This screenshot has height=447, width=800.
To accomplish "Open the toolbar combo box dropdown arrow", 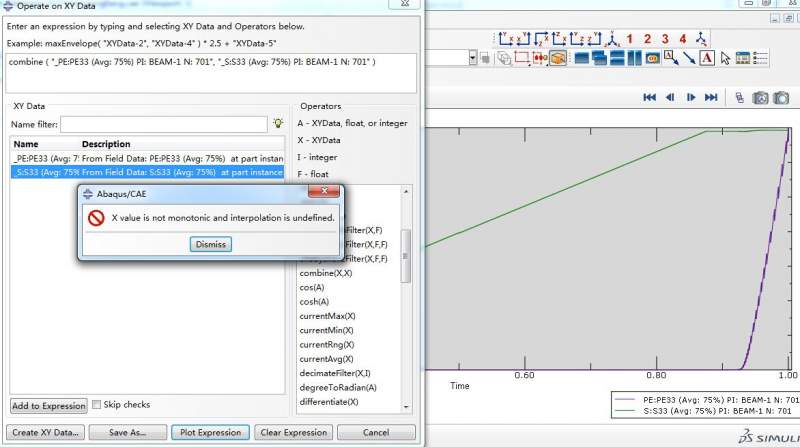I will click(x=472, y=58).
